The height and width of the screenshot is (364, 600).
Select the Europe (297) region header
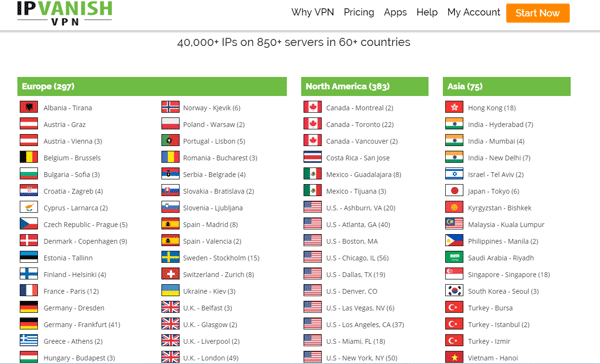152,87
